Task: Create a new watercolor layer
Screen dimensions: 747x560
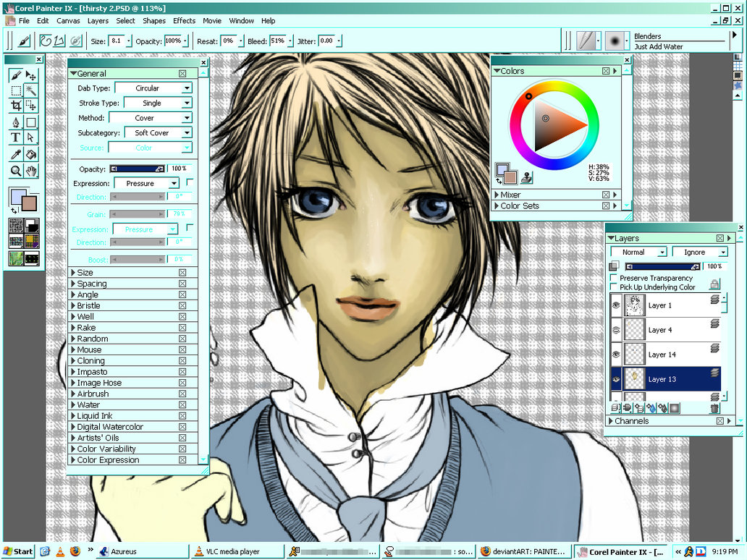Action: pyautogui.click(x=651, y=408)
